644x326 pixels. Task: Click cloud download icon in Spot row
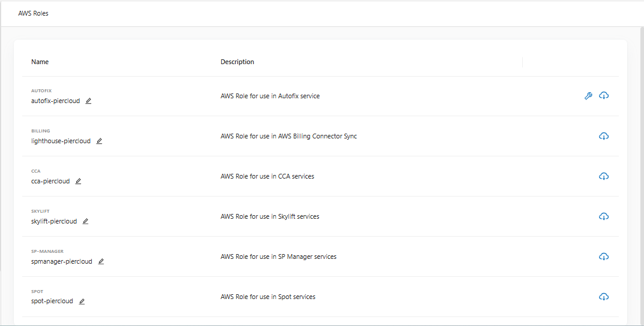point(604,297)
